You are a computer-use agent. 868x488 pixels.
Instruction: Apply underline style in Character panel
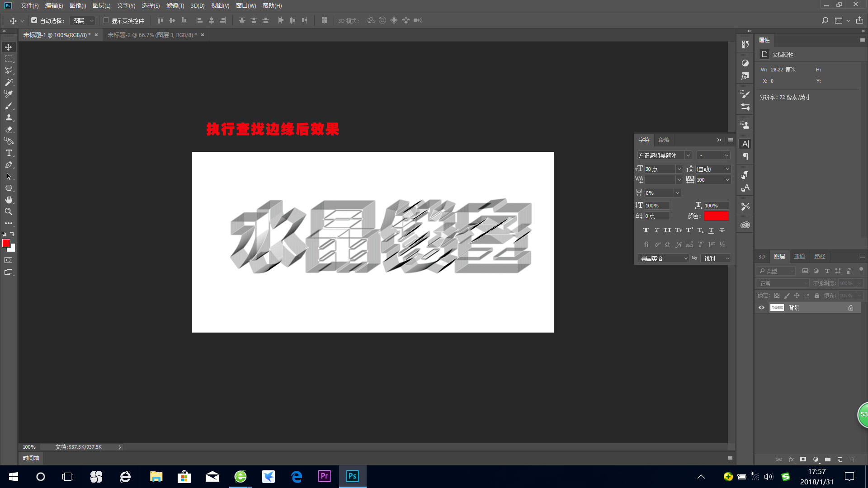click(711, 230)
